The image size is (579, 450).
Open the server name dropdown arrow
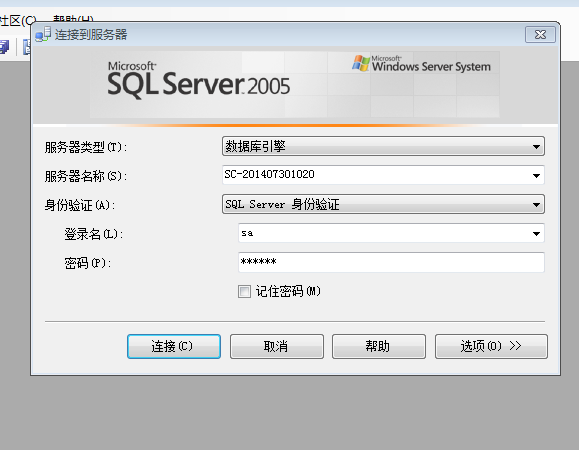[536, 176]
